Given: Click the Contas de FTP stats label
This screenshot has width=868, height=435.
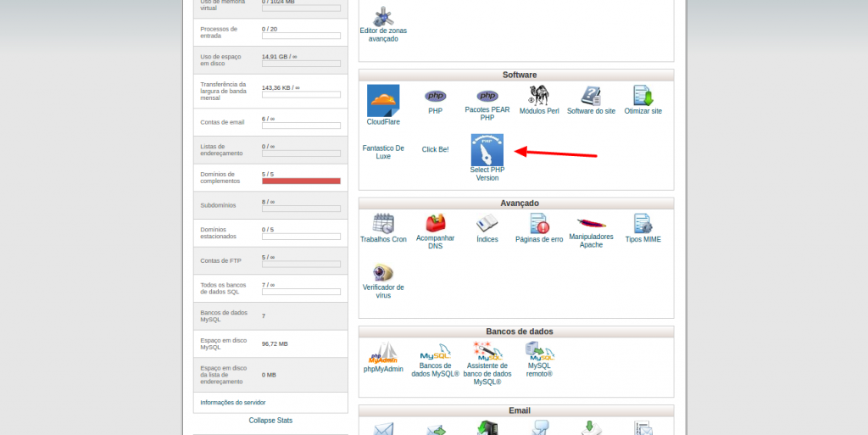Looking at the screenshot, I should point(221,260).
